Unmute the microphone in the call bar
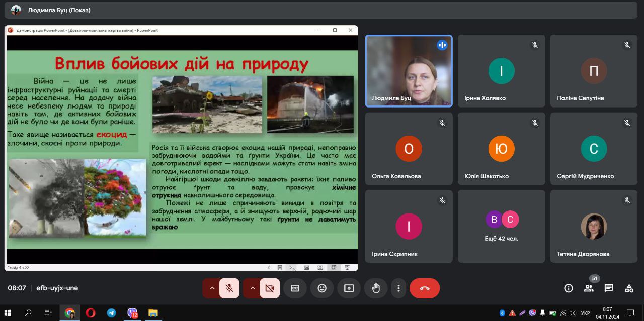The image size is (644, 321). (229, 288)
